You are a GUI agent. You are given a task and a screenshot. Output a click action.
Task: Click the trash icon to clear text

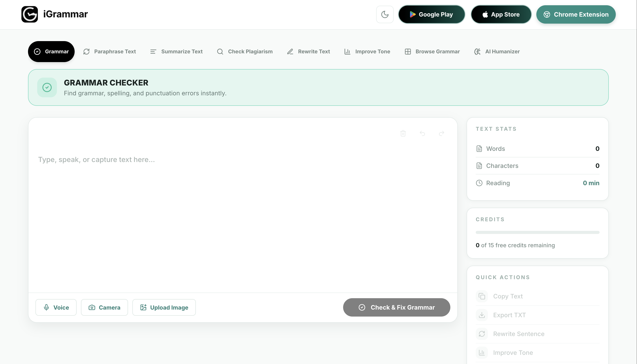click(403, 133)
